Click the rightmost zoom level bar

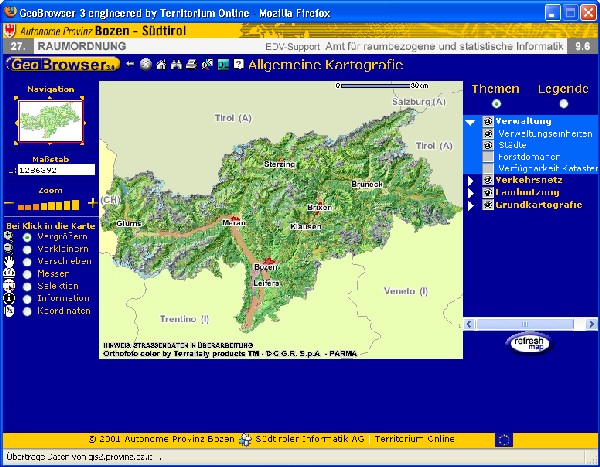click(x=75, y=204)
